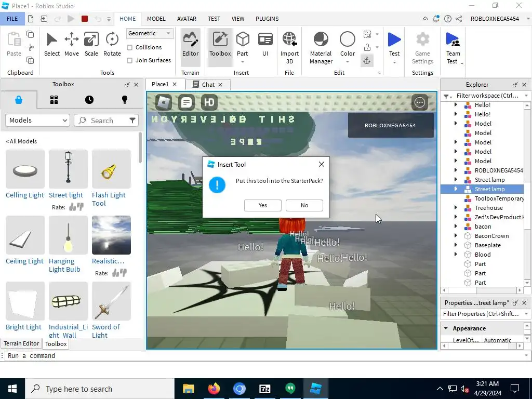The image size is (532, 399).
Task: Open the Geometric mode dropdown
Action: coord(150,33)
